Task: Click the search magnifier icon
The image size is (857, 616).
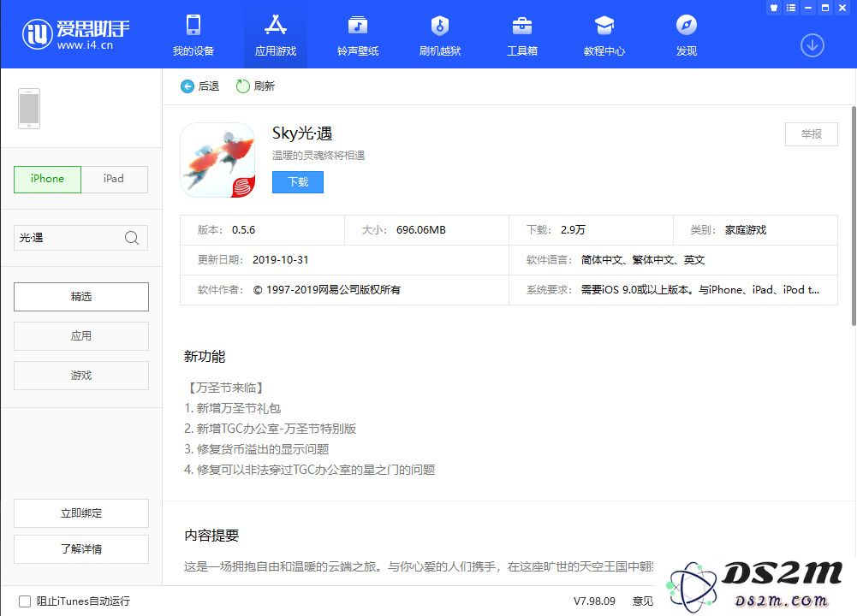Action: 132,238
